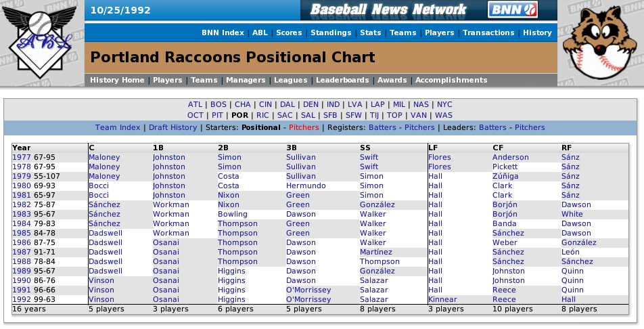
Task: Open the Team Index link
Action: (118, 127)
